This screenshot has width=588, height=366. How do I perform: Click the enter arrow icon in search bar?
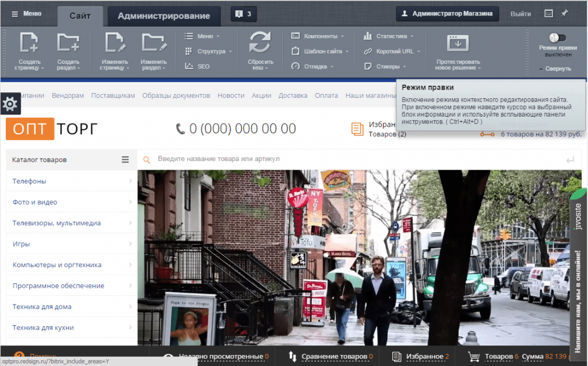pos(570,160)
